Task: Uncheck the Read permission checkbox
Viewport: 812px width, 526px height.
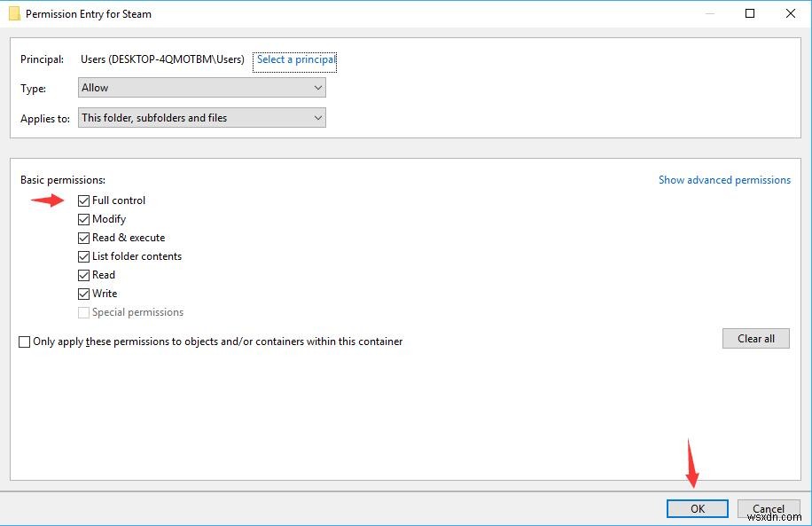Action: [83, 275]
